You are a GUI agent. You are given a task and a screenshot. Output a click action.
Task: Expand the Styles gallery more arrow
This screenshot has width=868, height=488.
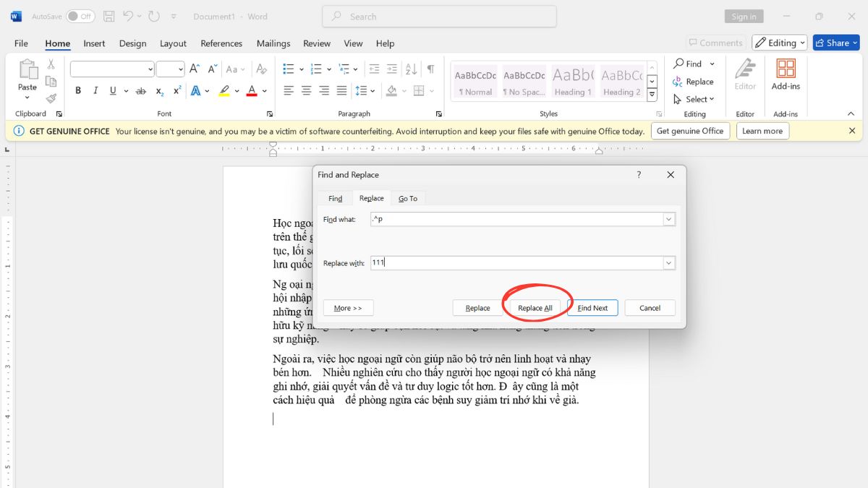coord(652,95)
